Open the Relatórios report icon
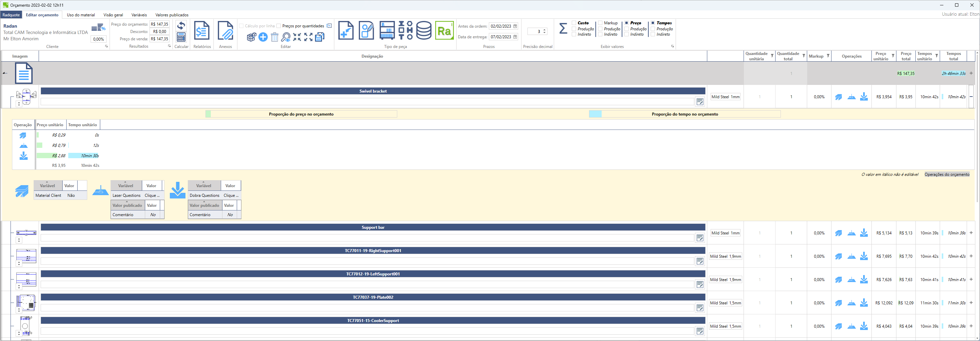This screenshot has height=341, width=980. 202,31
